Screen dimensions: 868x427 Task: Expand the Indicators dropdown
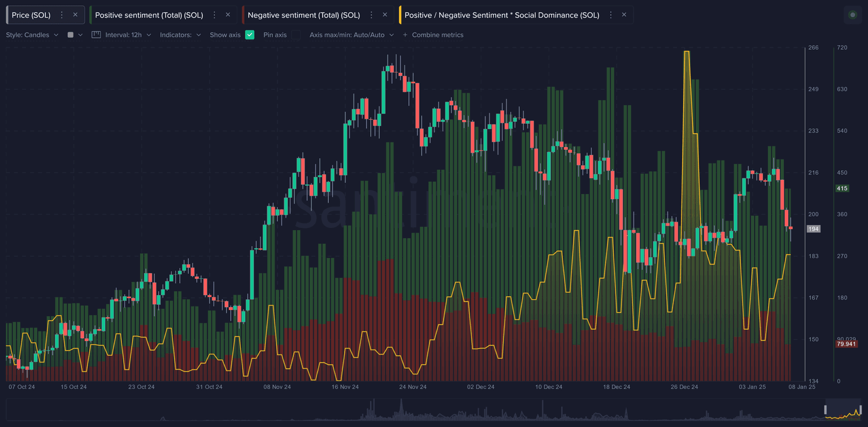tap(180, 35)
